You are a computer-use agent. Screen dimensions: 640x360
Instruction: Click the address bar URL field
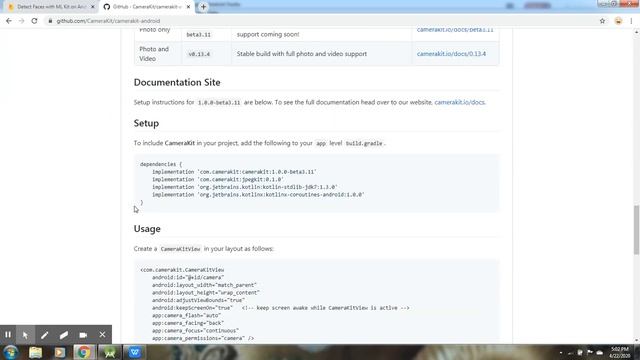click(318, 21)
